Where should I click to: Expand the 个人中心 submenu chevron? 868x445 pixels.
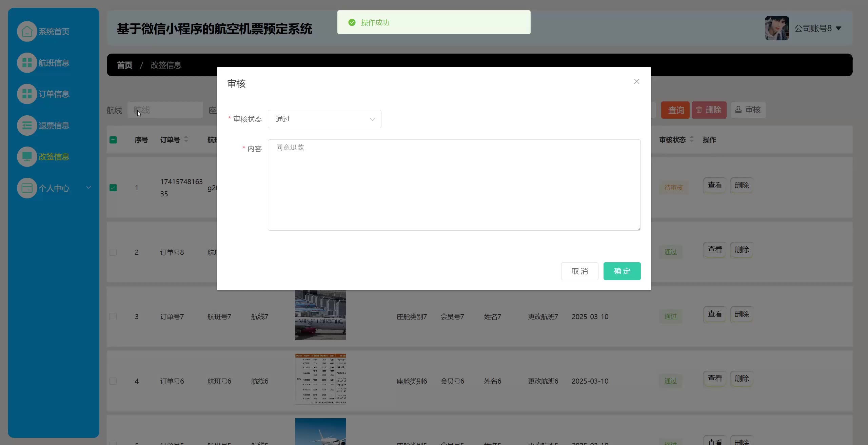pos(88,188)
